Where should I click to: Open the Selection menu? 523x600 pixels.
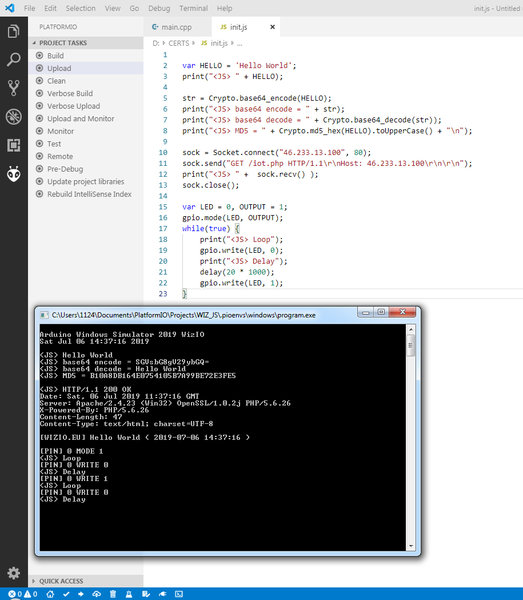80,8
